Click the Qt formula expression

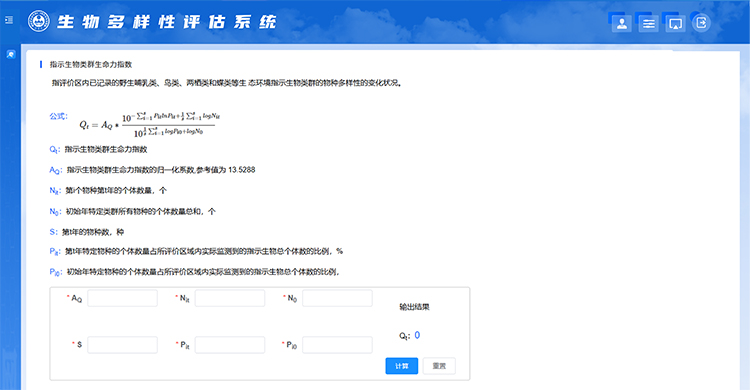click(x=149, y=124)
